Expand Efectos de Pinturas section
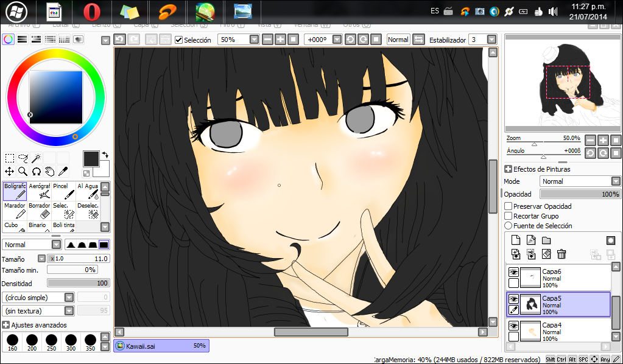 tap(508, 169)
